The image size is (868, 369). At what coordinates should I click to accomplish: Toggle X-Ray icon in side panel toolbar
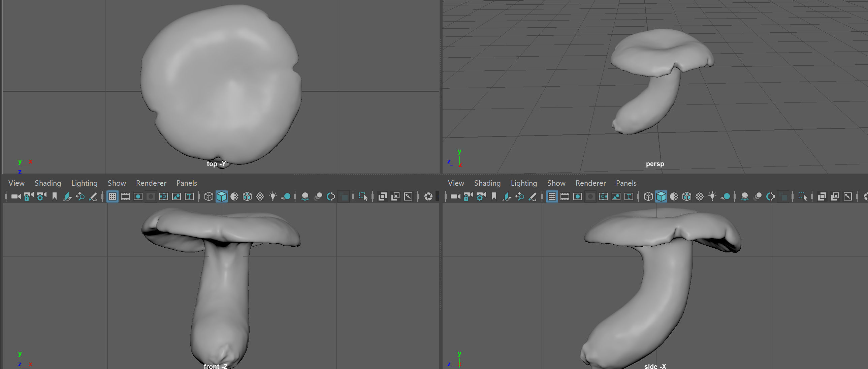click(x=822, y=196)
